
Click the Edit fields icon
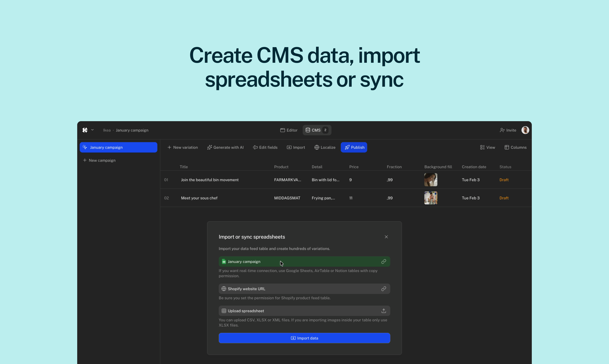[x=256, y=147]
